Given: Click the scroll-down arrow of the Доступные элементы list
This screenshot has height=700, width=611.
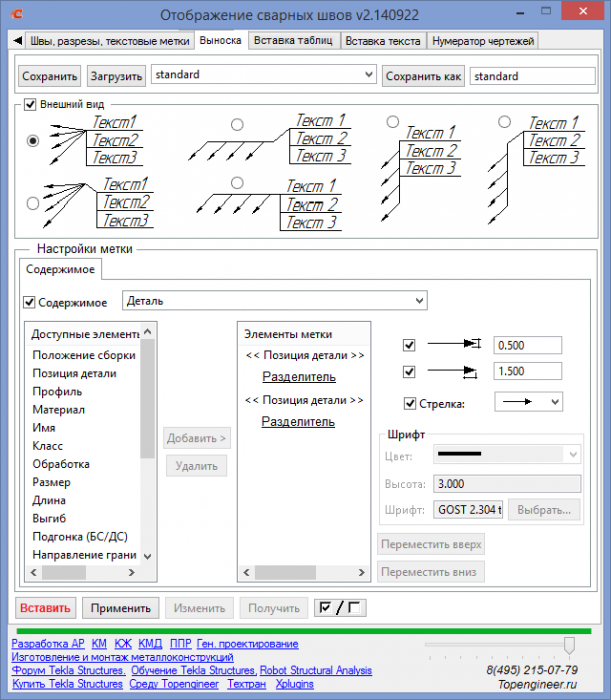Looking at the screenshot, I should (x=148, y=556).
